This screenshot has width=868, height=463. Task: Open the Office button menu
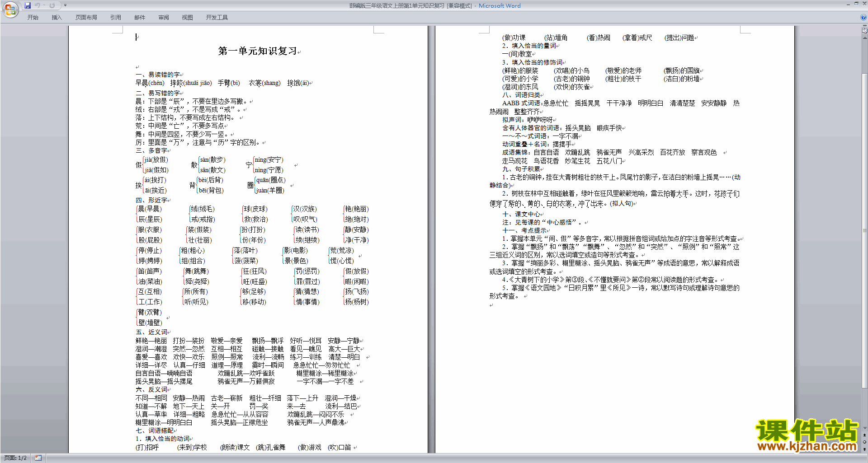pyautogui.click(x=10, y=9)
